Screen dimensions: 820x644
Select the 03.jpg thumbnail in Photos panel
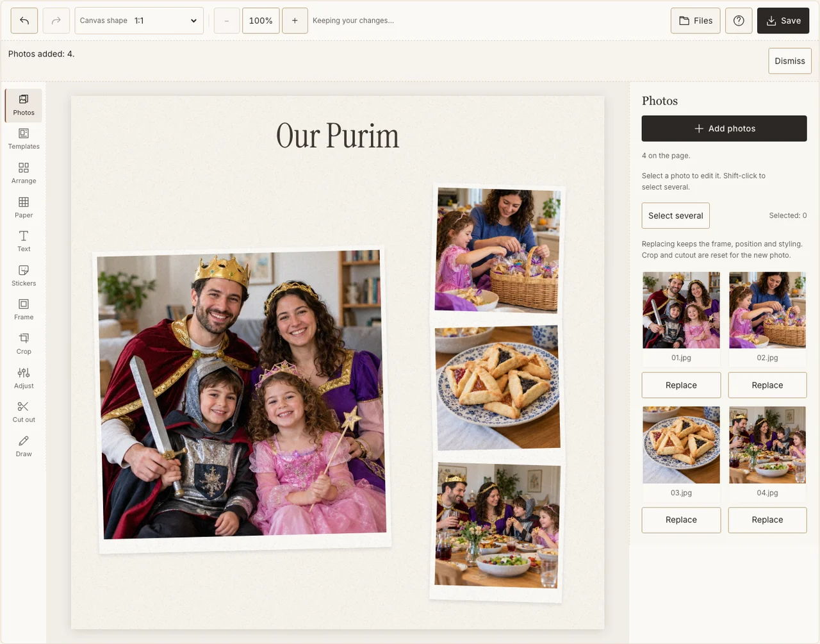tap(681, 445)
